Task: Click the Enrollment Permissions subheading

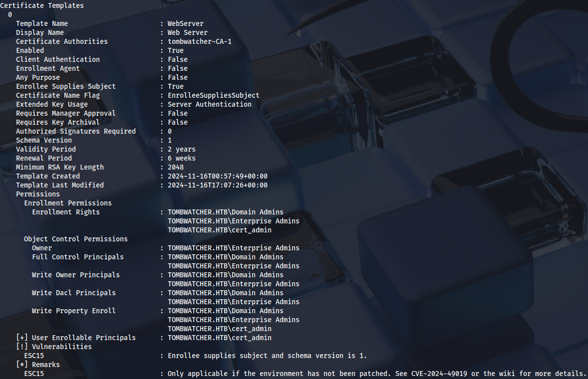Action: coord(68,203)
